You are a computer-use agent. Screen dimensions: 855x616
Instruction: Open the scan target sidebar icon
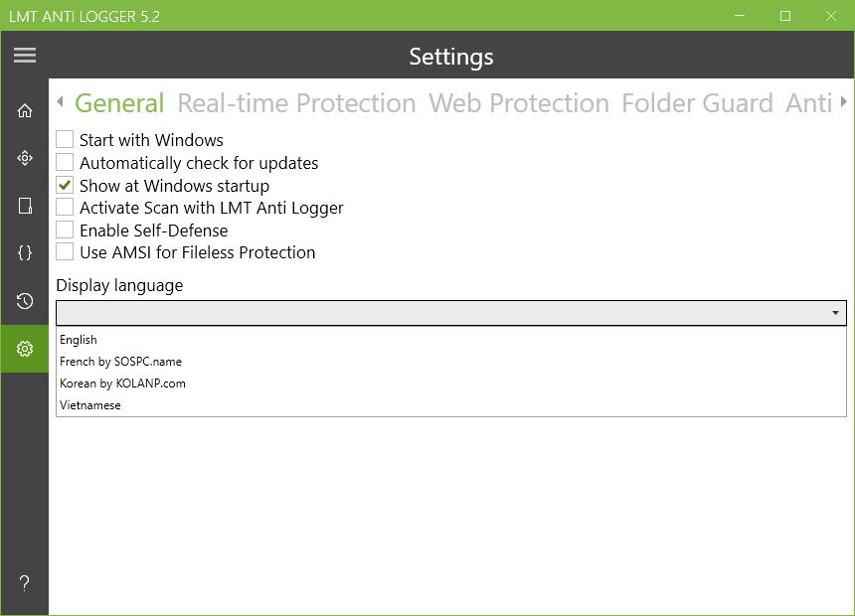25,158
